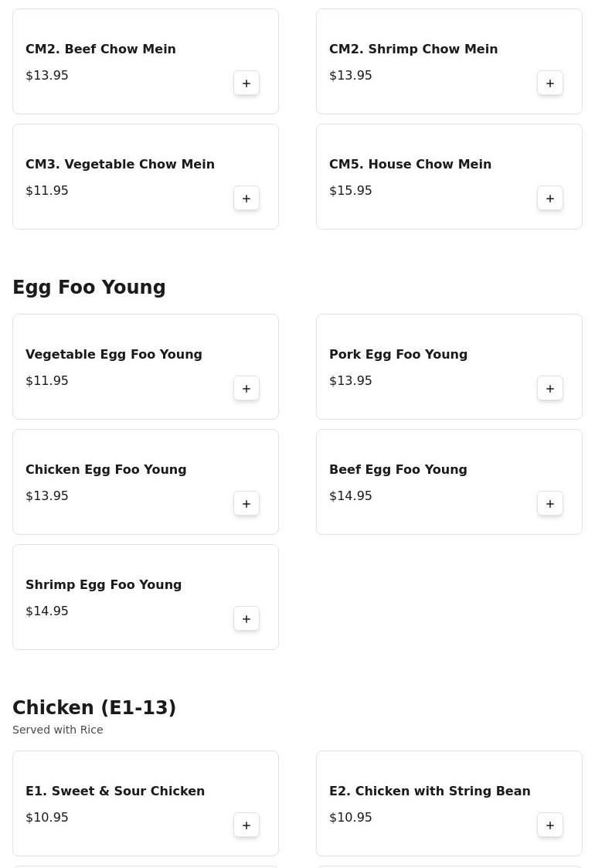Add CM2. Shrimp Chow Mein to order

point(550,83)
